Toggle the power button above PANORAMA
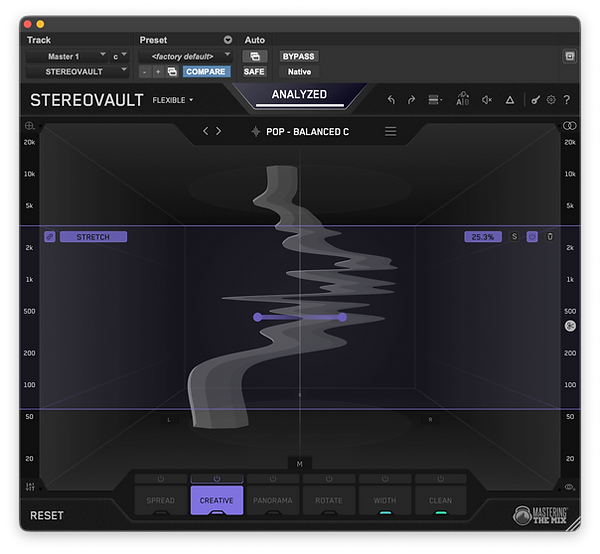600x554 pixels. (x=273, y=479)
